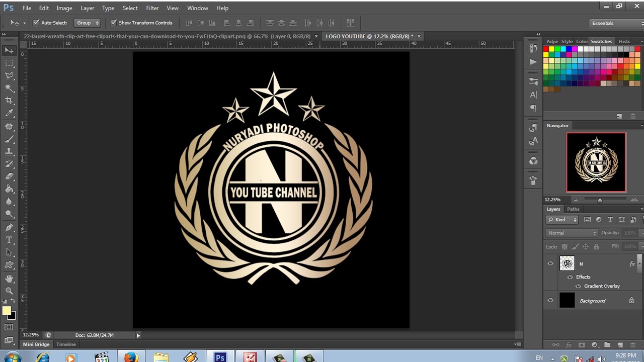Open the Essentials workspace dropdown

(x=616, y=23)
